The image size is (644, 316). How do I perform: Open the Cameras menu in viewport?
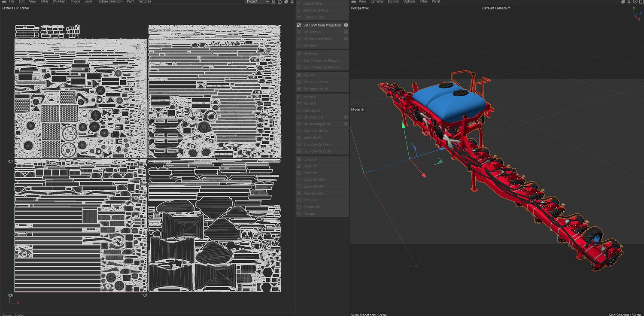(x=377, y=2)
